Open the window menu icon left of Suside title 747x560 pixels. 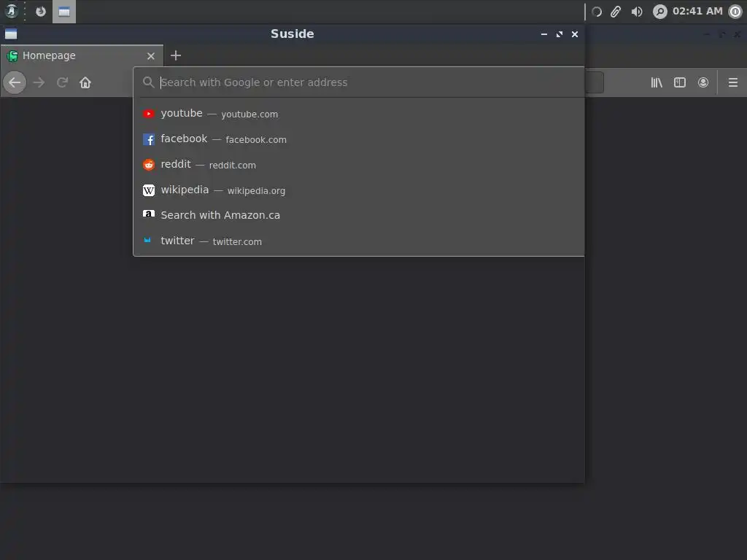(11, 34)
